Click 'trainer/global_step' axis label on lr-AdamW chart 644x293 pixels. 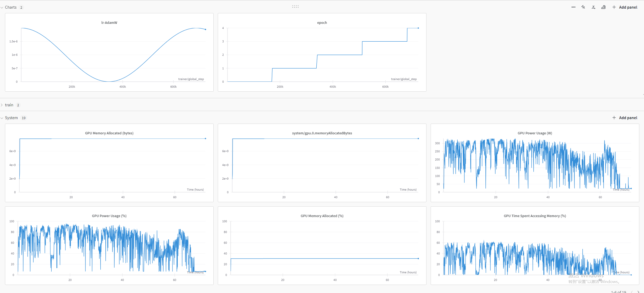click(191, 79)
